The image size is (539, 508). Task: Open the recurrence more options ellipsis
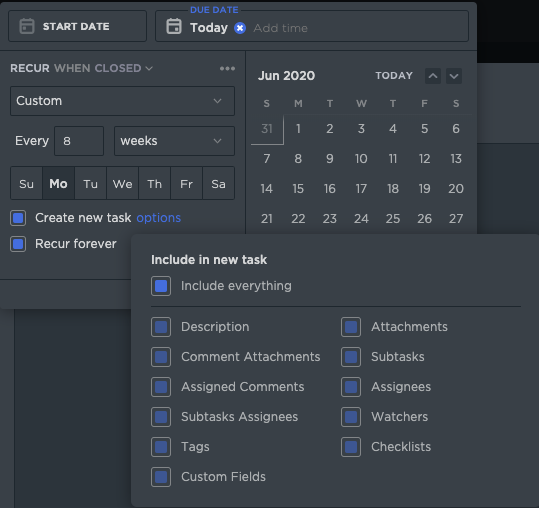[x=227, y=68]
